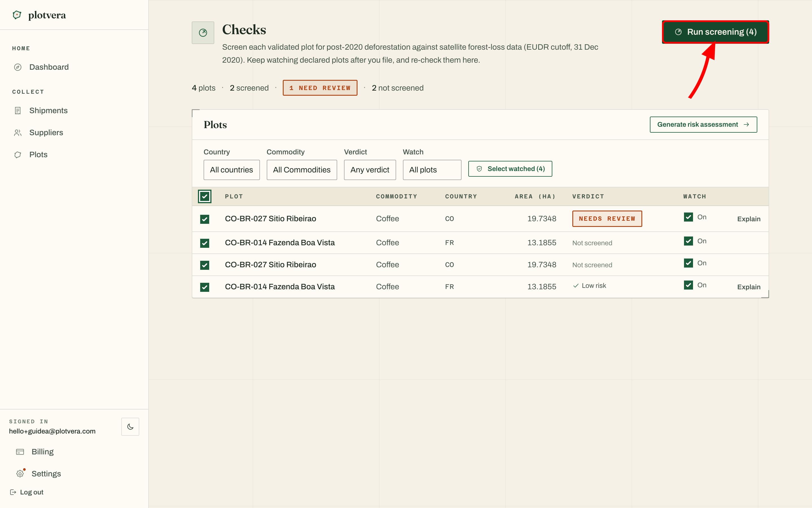This screenshot has width=812, height=508.
Task: Click the Checks page header icon
Action: point(203,32)
